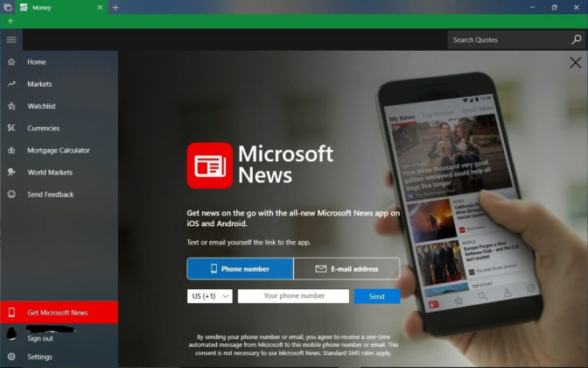Click the Currencies icon in sidebar
The width and height of the screenshot is (588, 368).
[11, 128]
